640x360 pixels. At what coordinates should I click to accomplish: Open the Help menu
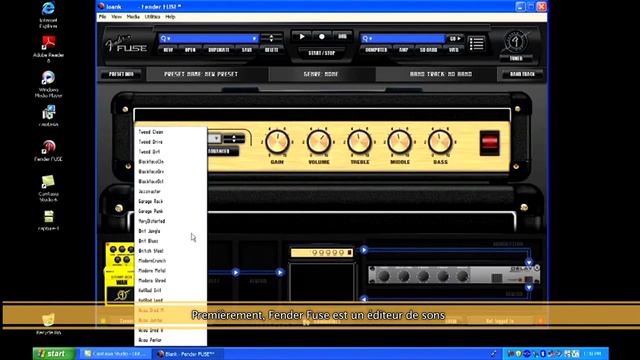point(170,17)
